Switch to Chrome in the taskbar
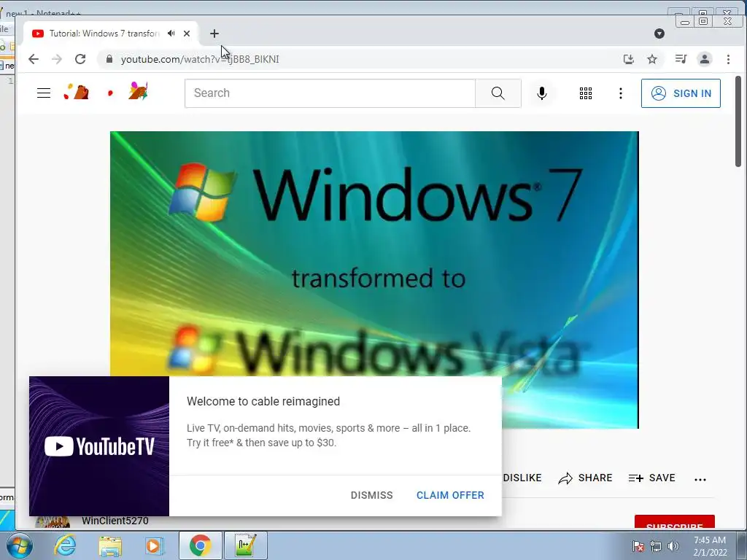This screenshot has height=560, width=747. tap(200, 545)
